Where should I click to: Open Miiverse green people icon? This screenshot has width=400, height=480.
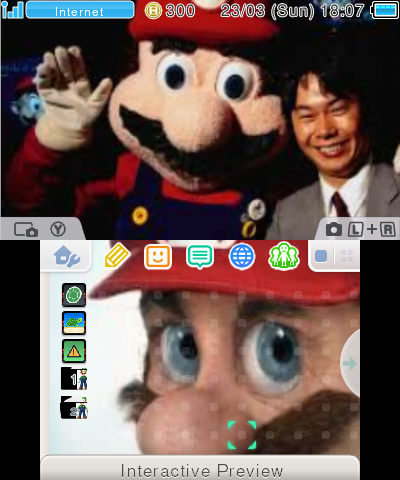pyautogui.click(x=284, y=256)
